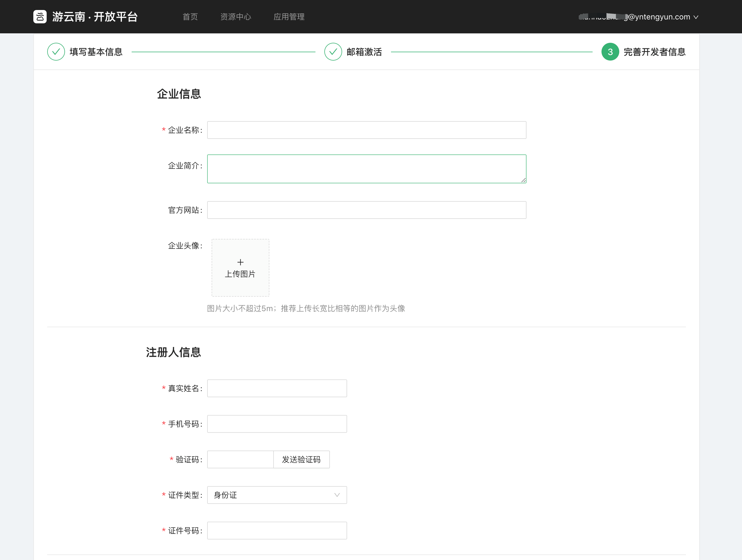Focus the 证件号码 input field
This screenshot has width=742, height=560.
coord(277,531)
